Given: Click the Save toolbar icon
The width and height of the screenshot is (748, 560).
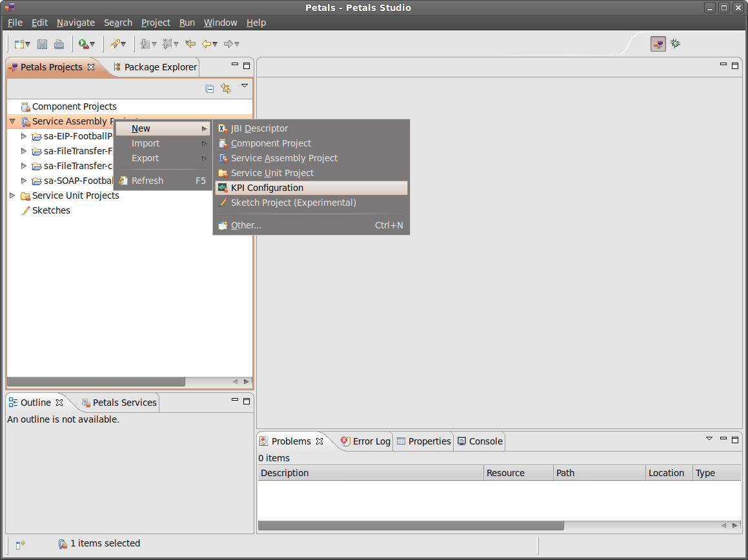Looking at the screenshot, I should 42,44.
